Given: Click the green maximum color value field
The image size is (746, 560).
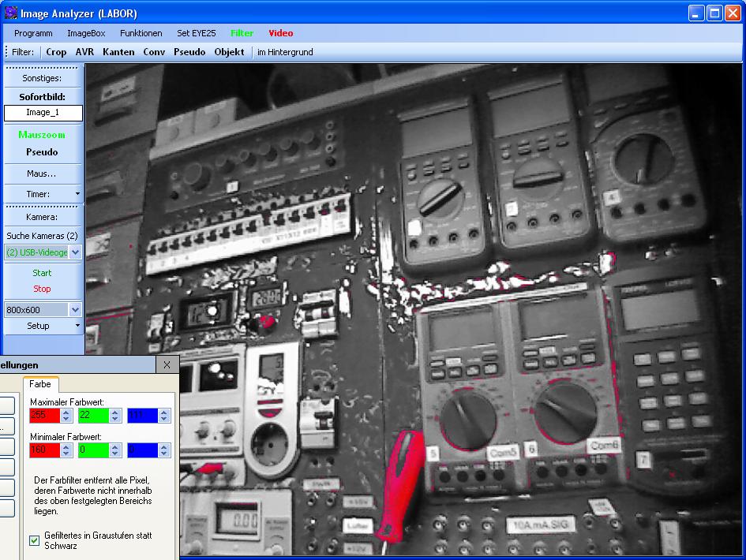Looking at the screenshot, I should tap(92, 416).
